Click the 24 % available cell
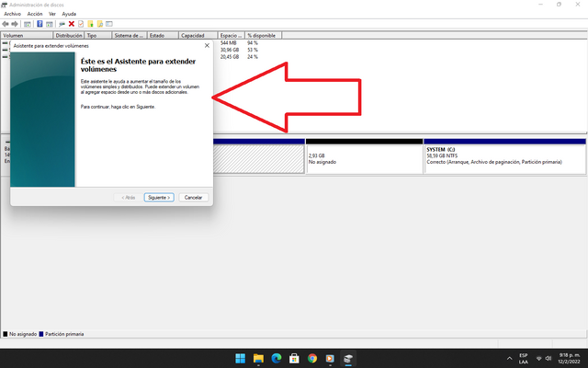 coord(253,57)
